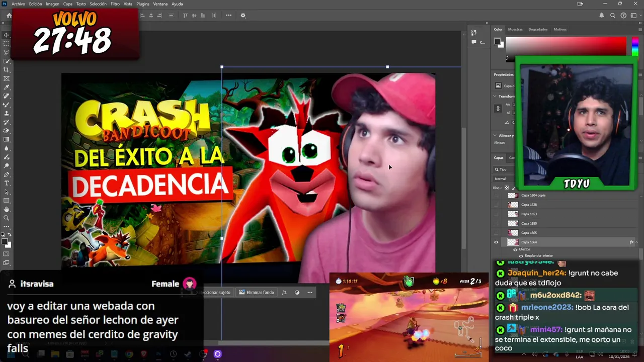Screen dimensions: 644x362
Task: Select the Path Selection arrow tool
Action: pos(7,192)
